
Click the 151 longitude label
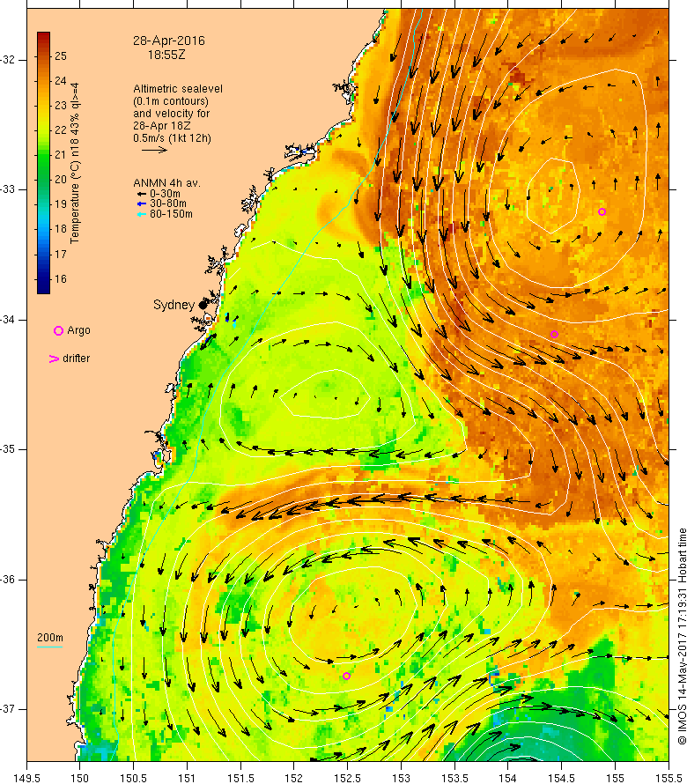point(187,778)
